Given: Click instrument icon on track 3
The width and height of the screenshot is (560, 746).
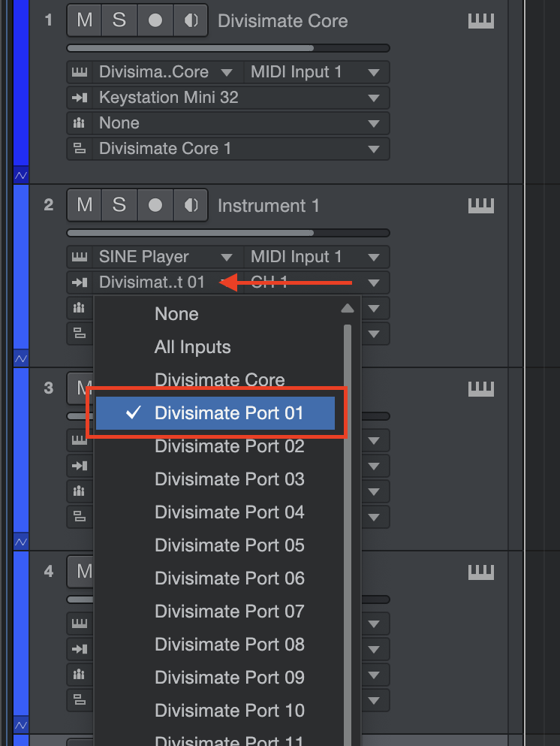Looking at the screenshot, I should point(80,440).
